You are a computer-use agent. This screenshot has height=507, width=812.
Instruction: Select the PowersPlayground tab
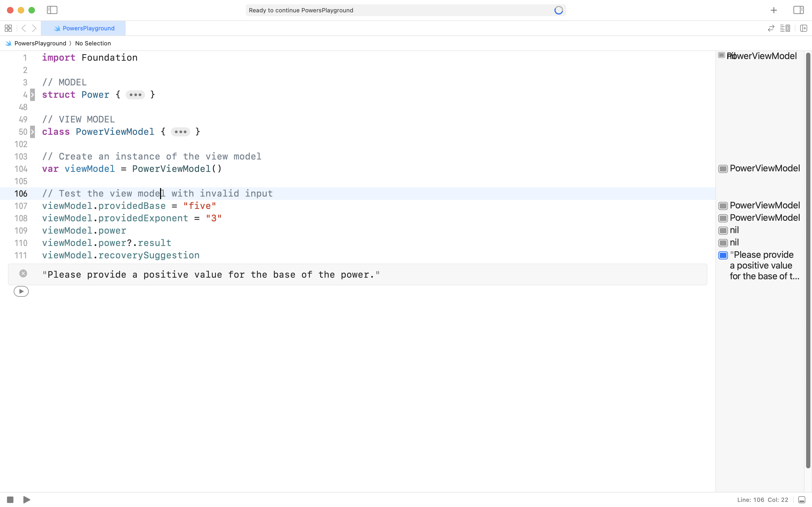84,28
